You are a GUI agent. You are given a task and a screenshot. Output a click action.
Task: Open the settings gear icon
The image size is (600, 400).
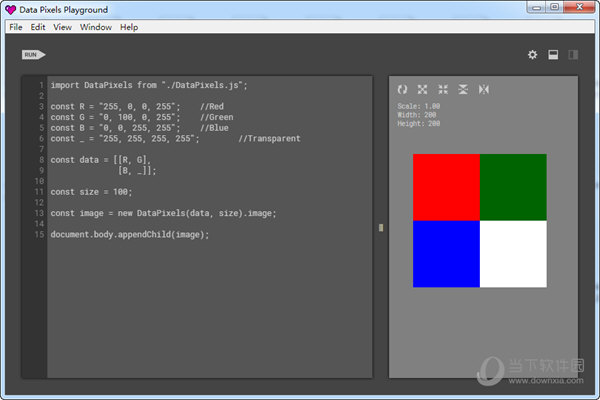pyautogui.click(x=532, y=55)
